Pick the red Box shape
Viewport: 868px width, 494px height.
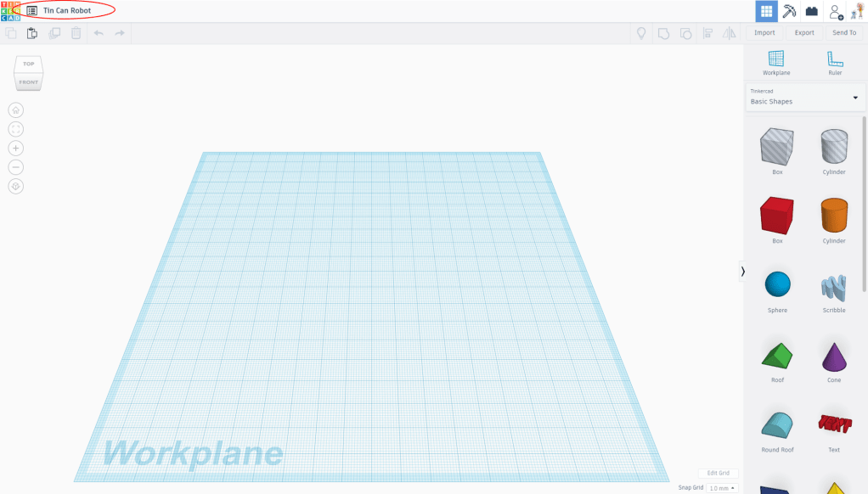click(x=776, y=216)
